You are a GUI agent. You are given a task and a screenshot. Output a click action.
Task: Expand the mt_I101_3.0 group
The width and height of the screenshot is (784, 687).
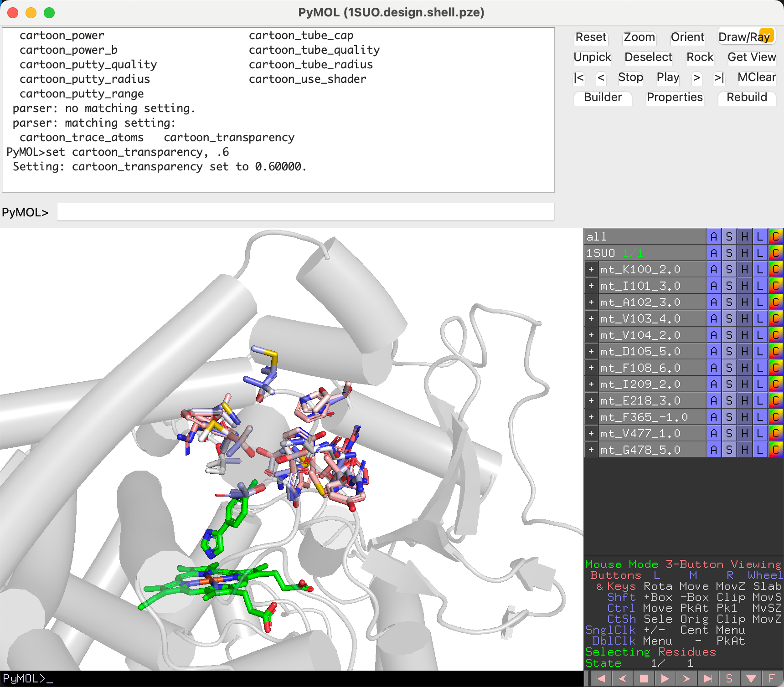tap(591, 286)
